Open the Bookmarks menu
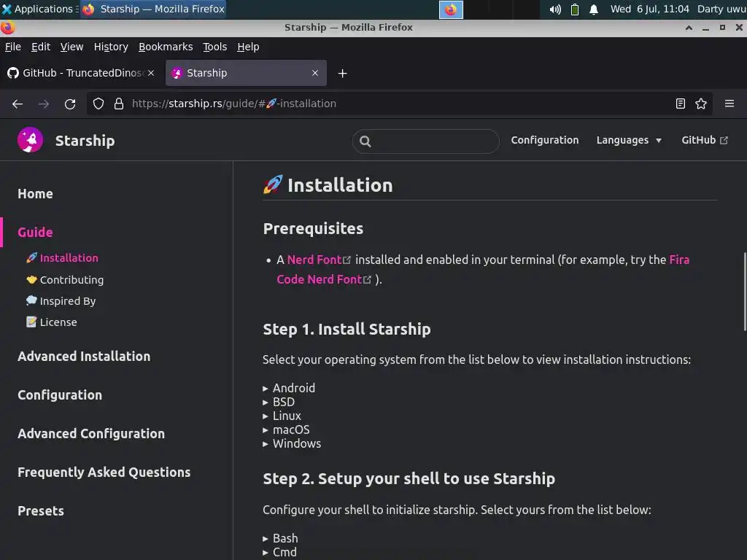 coord(166,47)
